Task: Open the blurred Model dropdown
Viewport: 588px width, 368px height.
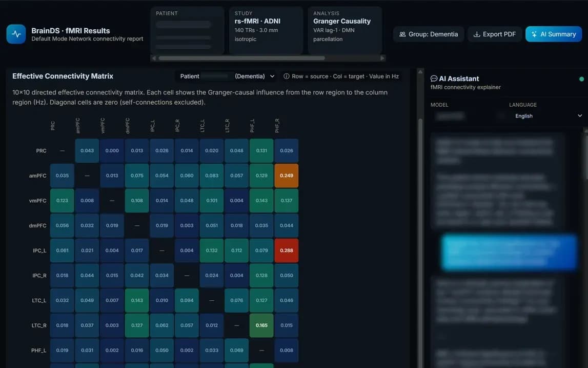Action: tap(468, 116)
